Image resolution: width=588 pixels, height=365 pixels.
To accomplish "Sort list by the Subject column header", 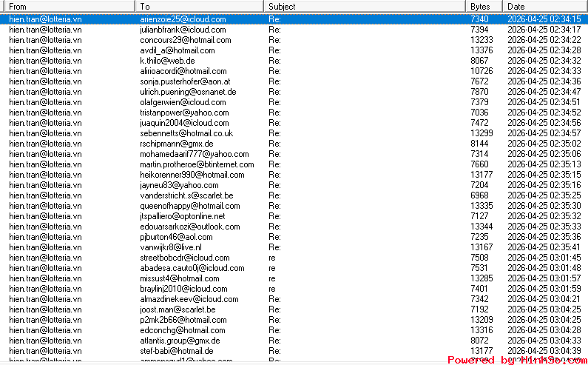I will click(x=365, y=7).
